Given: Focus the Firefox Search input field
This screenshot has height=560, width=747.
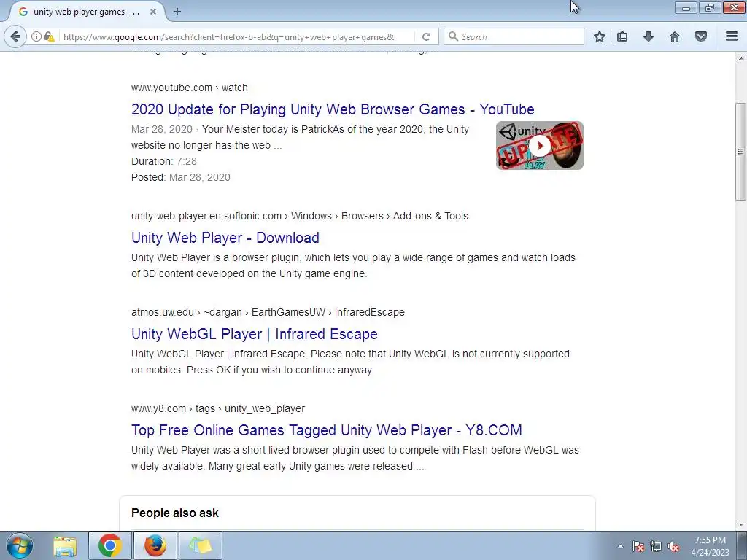Looking at the screenshot, I should [514, 36].
